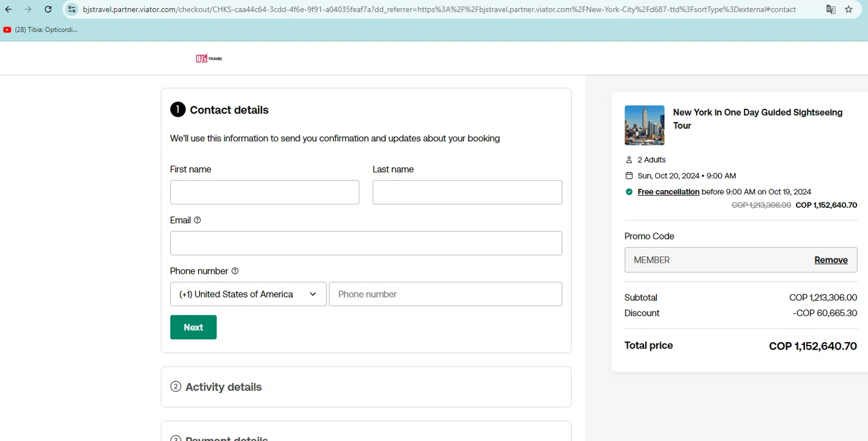Image resolution: width=868 pixels, height=441 pixels.
Task: Click the BJ's Travel logo
Action: [x=209, y=58]
